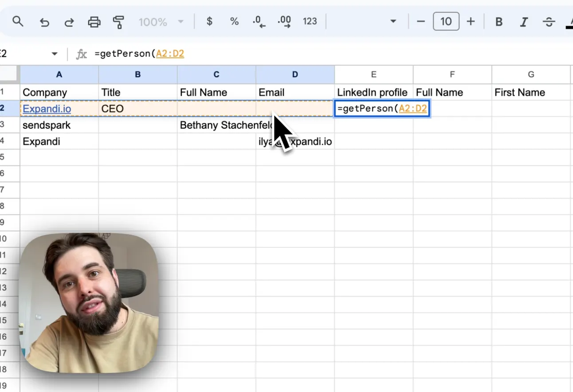Toggle Strikethrough formatting
This screenshot has width=573, height=392.
pyautogui.click(x=549, y=22)
